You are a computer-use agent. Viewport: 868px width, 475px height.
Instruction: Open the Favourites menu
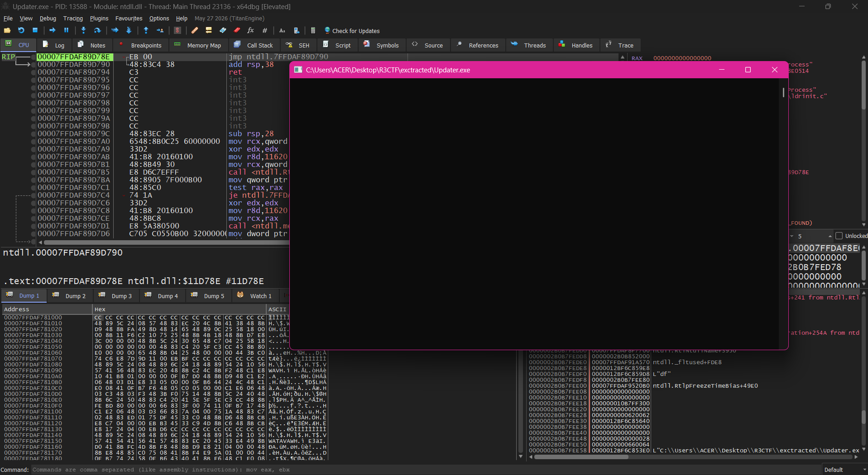[129, 19]
